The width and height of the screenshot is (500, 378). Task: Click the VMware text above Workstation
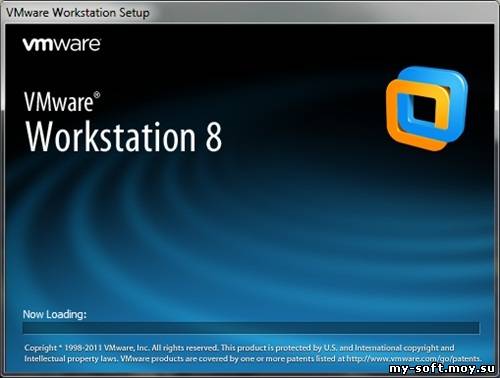(59, 102)
